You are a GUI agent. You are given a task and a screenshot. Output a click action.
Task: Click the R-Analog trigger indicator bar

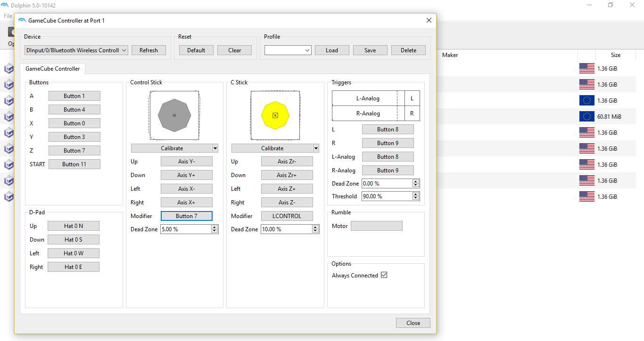tap(368, 113)
